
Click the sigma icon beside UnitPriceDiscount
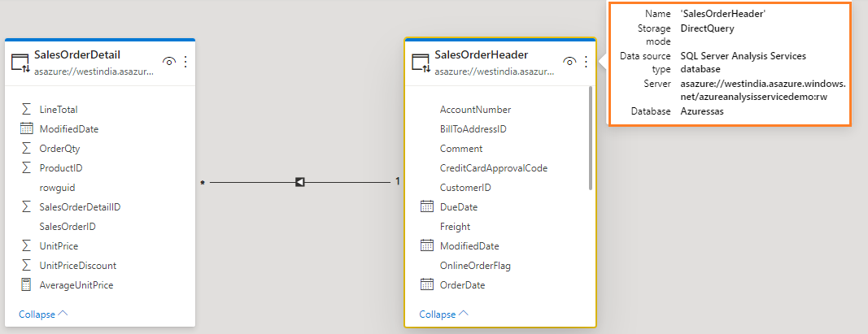pos(26,265)
